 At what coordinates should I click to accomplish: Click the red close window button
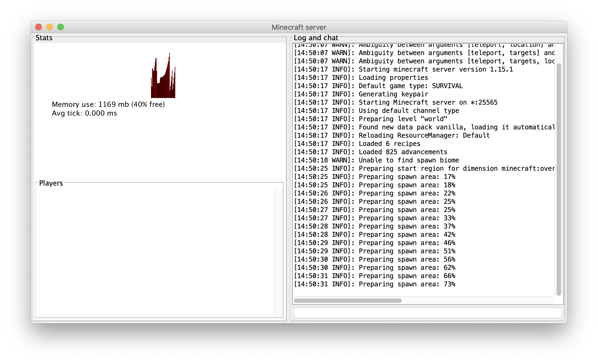(39, 27)
